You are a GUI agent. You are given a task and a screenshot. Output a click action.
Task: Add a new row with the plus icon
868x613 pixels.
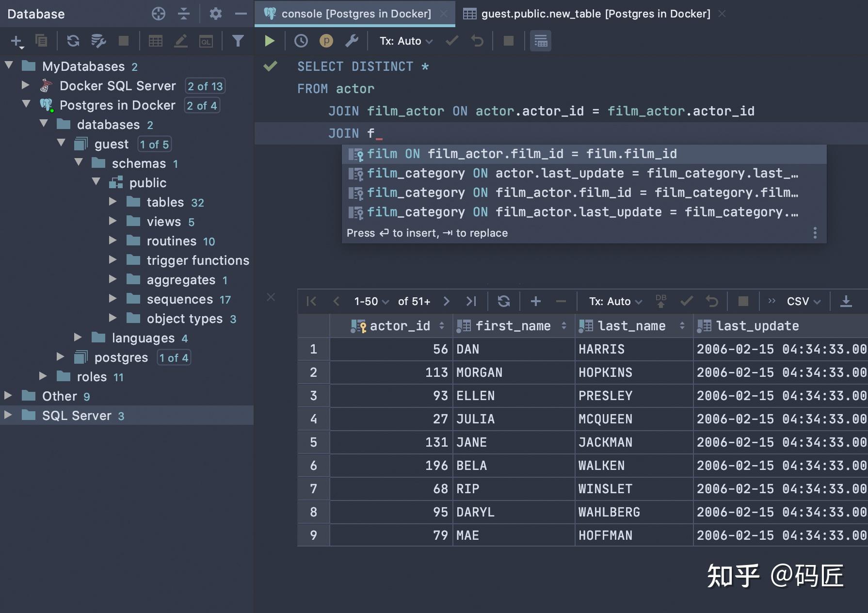535,301
